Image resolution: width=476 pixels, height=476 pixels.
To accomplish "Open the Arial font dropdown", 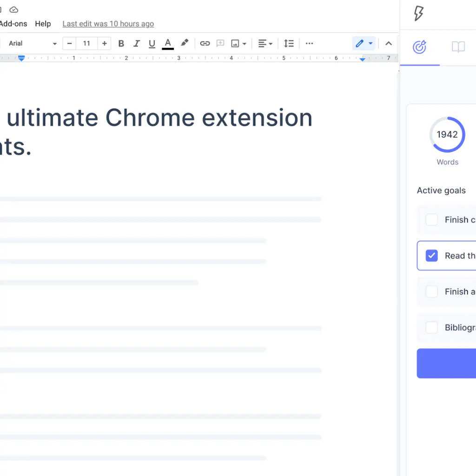I will [x=33, y=44].
